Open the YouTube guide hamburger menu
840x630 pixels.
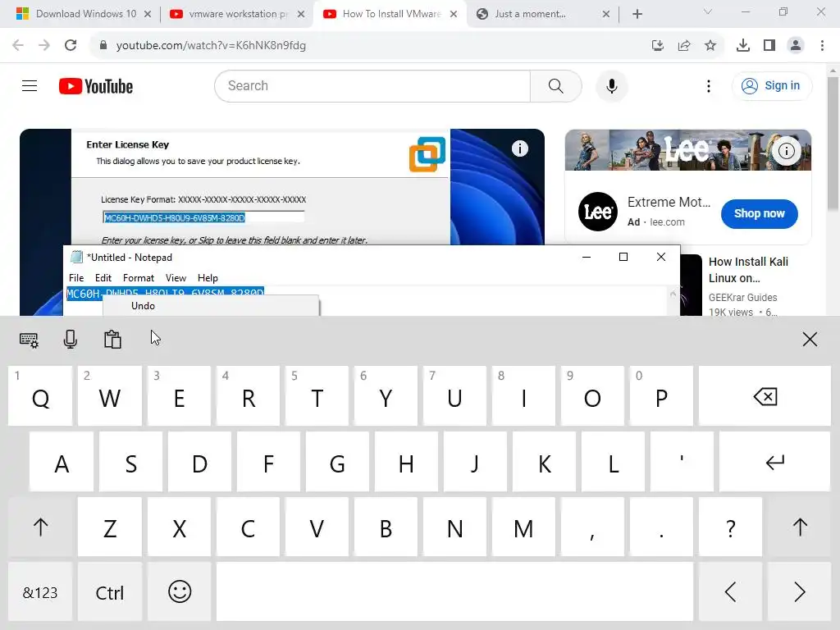(x=30, y=85)
